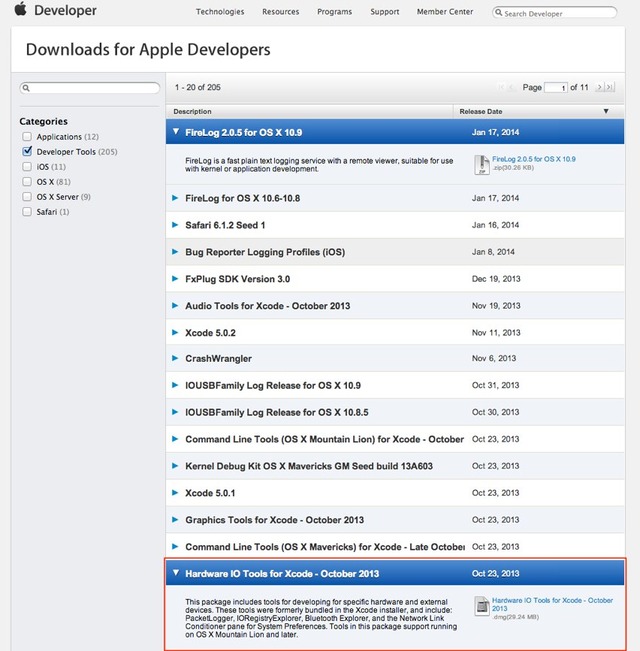Click the Graphics Tools for Xcode title

pos(274,520)
